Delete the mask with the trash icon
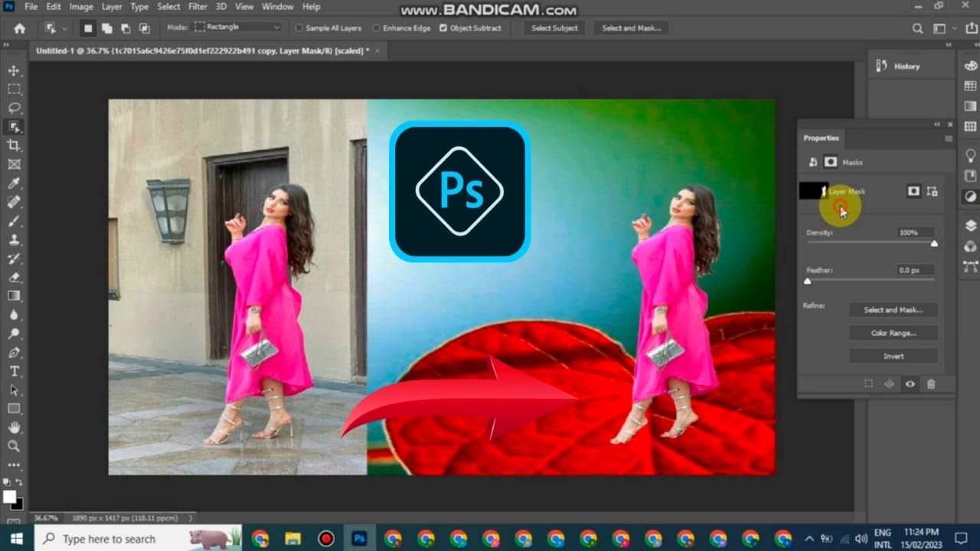980x551 pixels. click(x=931, y=384)
